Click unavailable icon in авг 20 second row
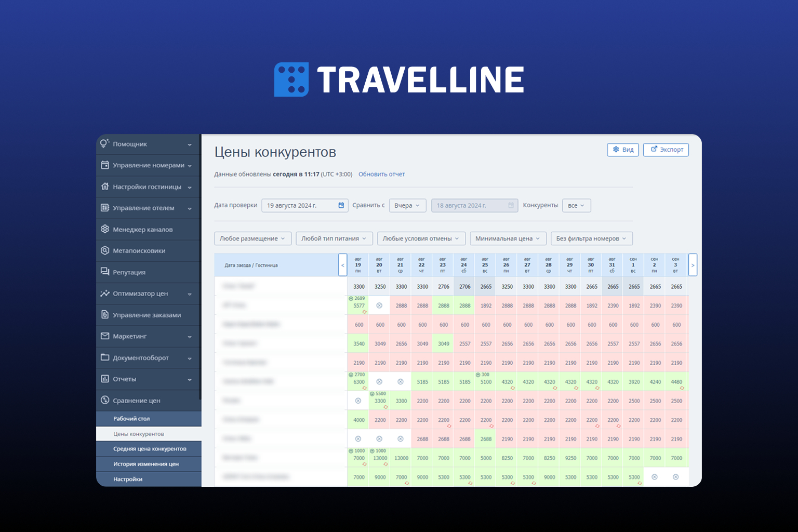 [379, 305]
